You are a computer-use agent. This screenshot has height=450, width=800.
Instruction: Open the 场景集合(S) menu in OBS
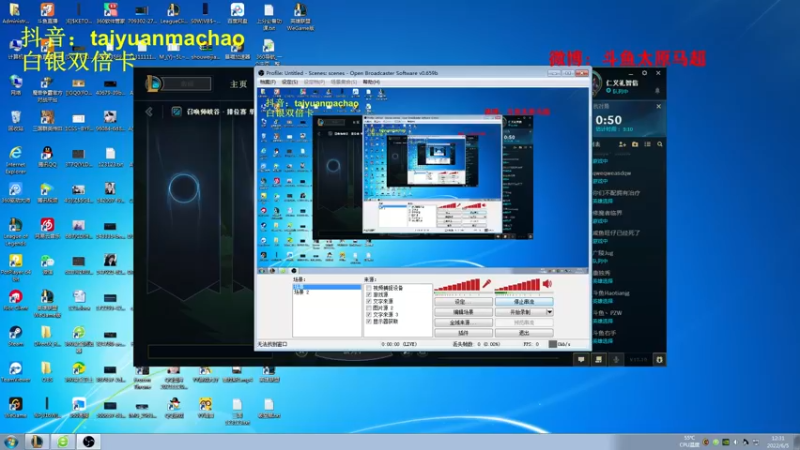pos(344,82)
